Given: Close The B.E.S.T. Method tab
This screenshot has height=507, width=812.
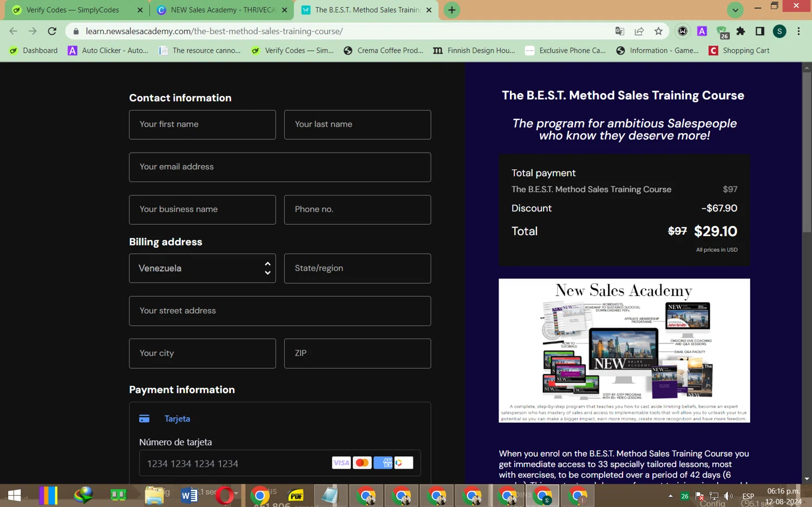Looking at the screenshot, I should (429, 10).
